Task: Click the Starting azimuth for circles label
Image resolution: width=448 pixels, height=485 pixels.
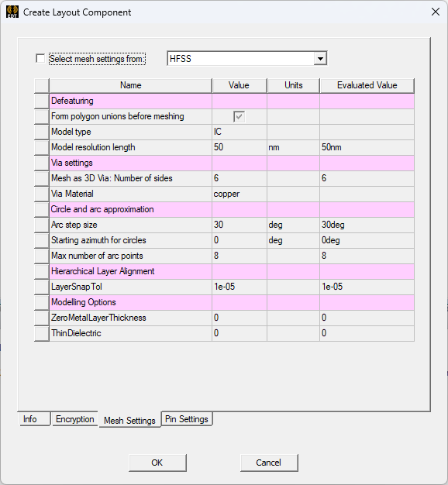Action: coord(98,240)
